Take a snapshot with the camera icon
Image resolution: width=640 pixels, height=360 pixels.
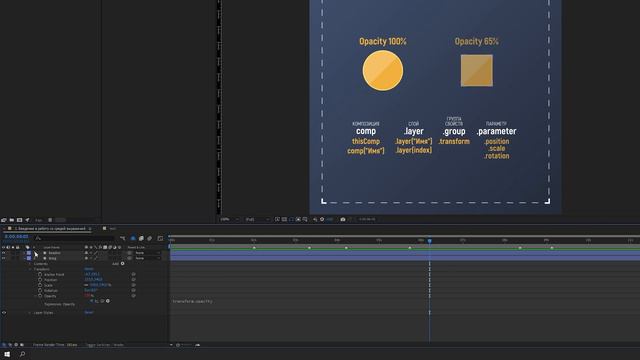click(343, 219)
